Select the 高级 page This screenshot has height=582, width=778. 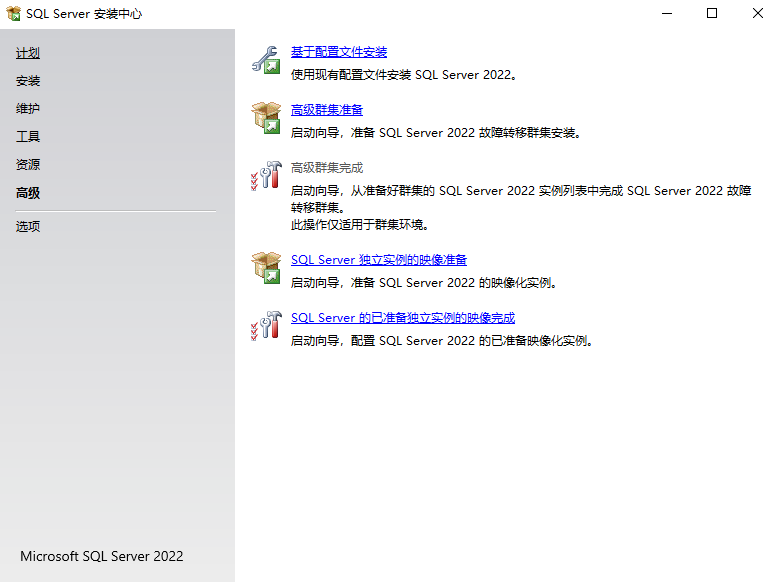tap(28, 193)
